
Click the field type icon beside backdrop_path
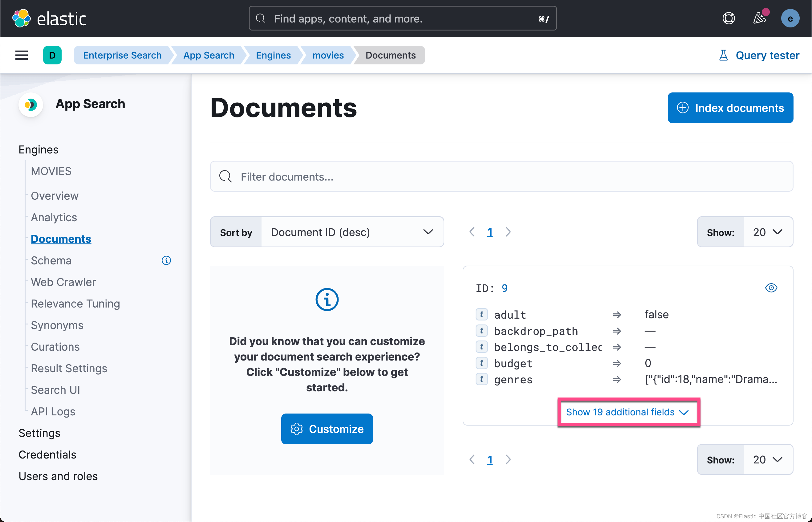pos(481,330)
